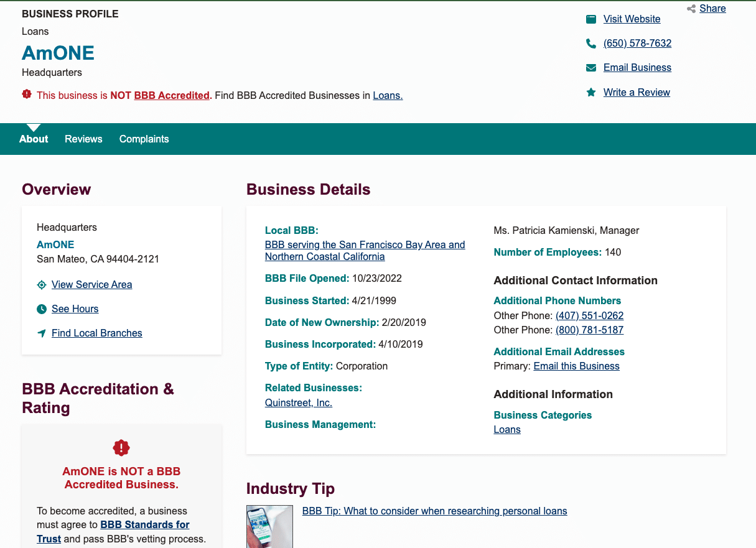
Task: Click the Industry Tip article thumbnail
Action: [x=269, y=526]
